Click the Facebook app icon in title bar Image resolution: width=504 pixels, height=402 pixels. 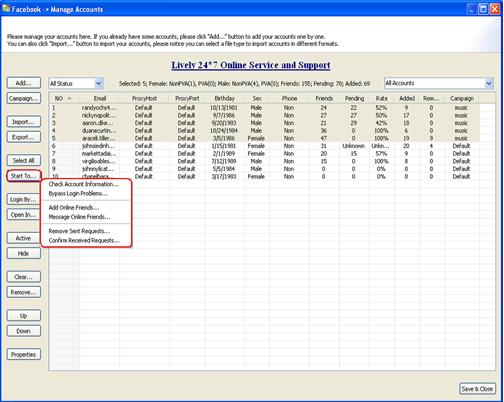point(6,9)
